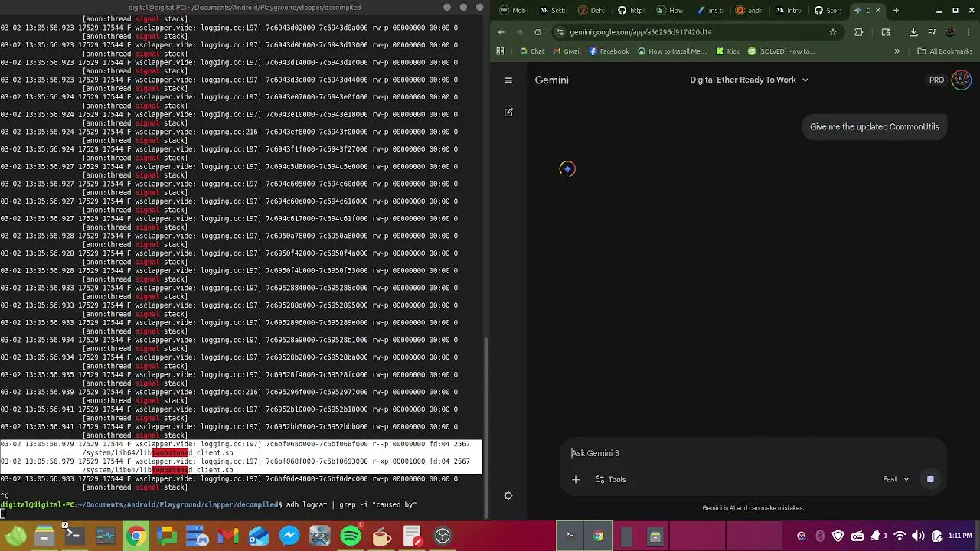Open the Google account avatar in Gemini

[961, 80]
